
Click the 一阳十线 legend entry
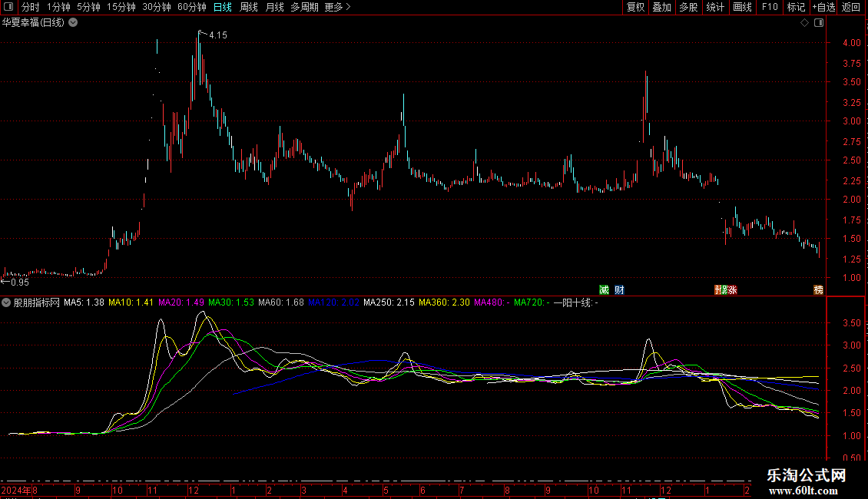[575, 302]
